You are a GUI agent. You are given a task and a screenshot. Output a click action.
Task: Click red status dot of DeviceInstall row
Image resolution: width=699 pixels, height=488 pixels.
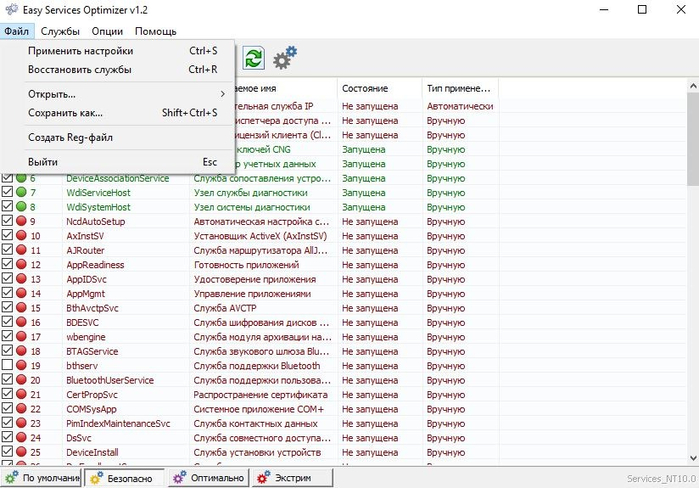[x=21, y=451]
